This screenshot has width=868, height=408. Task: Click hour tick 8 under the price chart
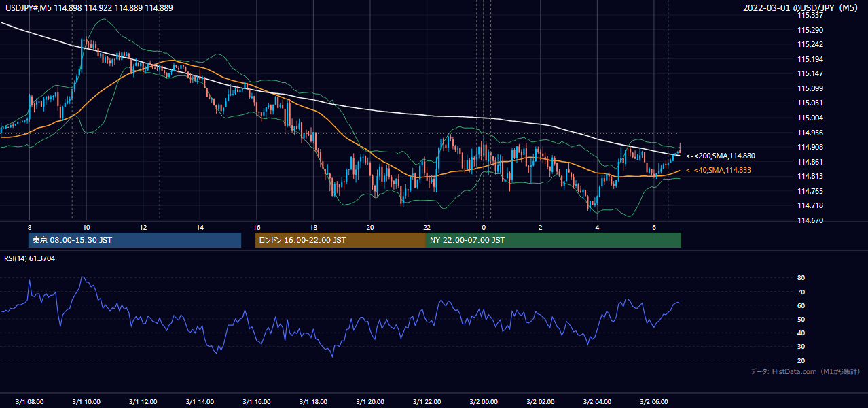point(29,227)
